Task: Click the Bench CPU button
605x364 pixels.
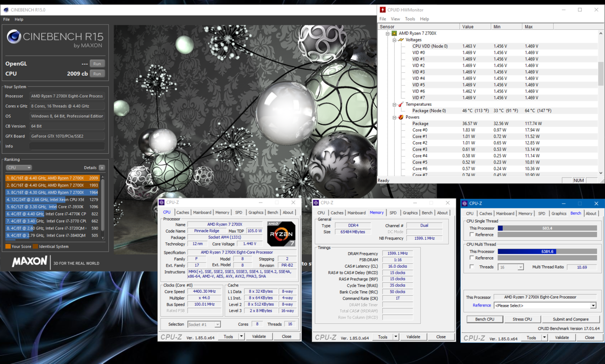Action: pos(484,319)
